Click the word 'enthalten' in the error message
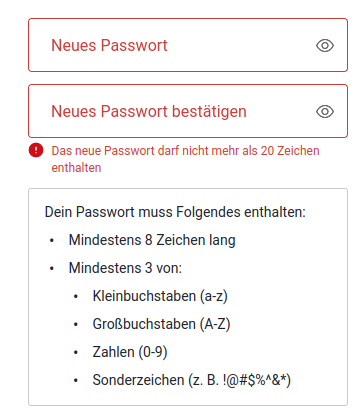This screenshot has height=413, width=360. pos(76,168)
